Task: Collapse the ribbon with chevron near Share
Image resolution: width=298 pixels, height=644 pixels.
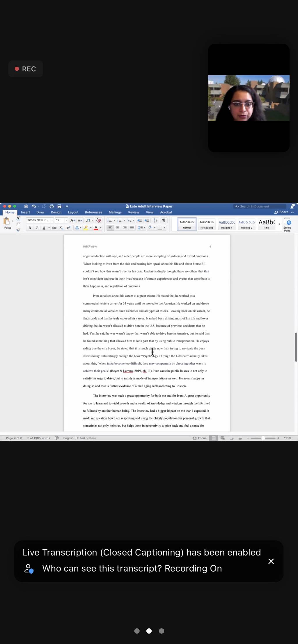Action: [292, 212]
